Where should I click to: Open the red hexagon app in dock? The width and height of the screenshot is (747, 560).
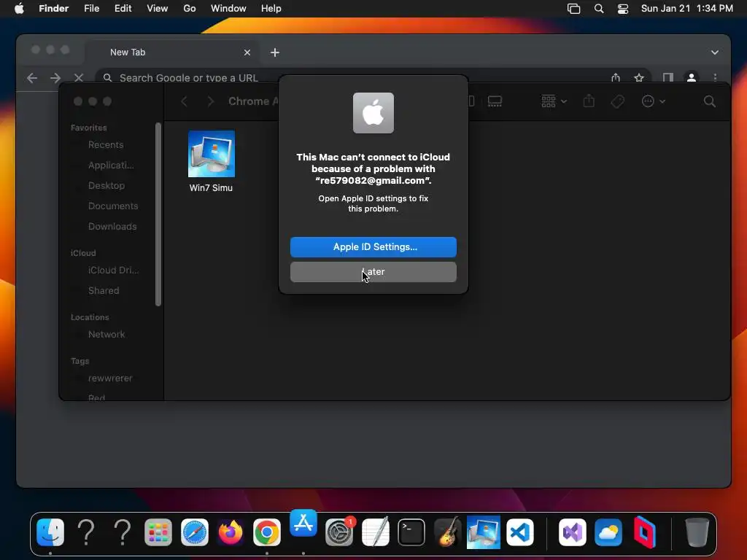point(645,532)
